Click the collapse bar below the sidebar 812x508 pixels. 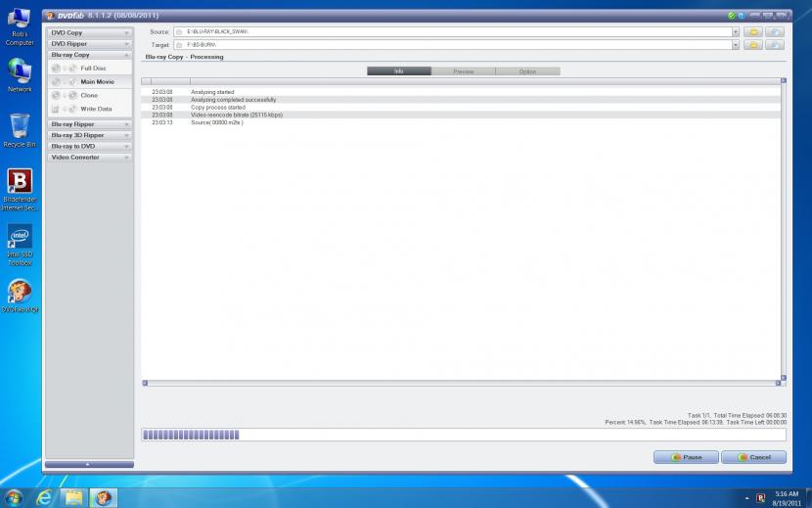(89, 465)
